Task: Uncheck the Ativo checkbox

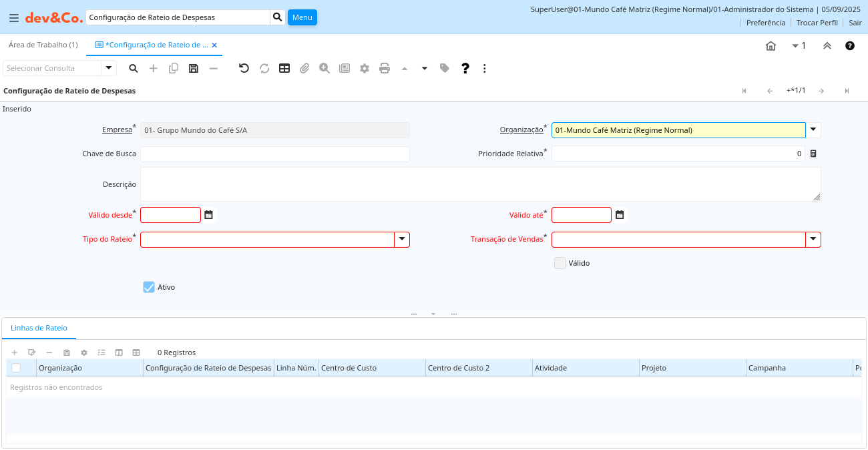Action: pos(149,287)
